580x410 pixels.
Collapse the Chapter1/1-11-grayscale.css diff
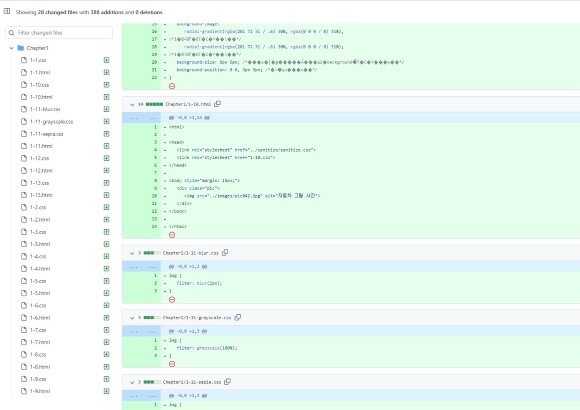pyautogui.click(x=132, y=318)
